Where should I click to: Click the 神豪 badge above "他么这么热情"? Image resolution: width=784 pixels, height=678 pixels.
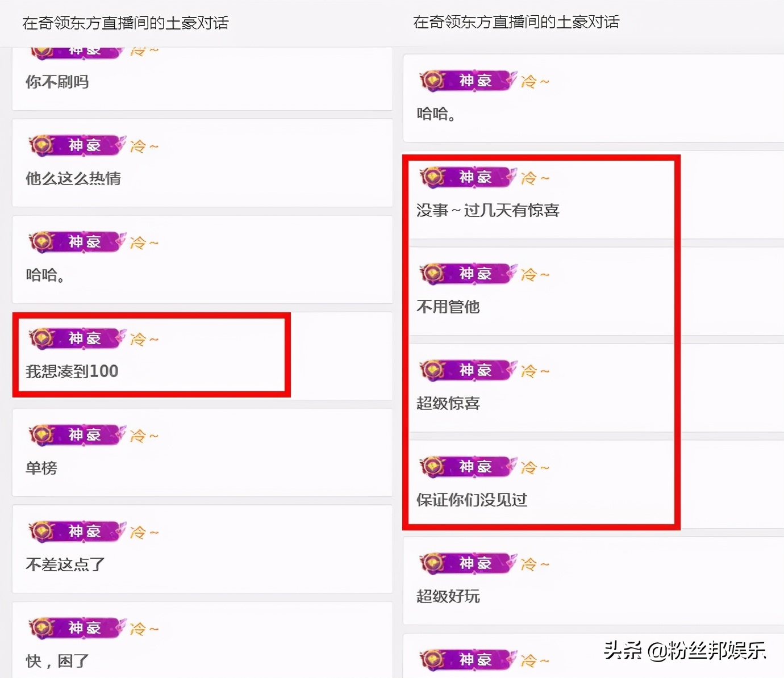coord(77,145)
